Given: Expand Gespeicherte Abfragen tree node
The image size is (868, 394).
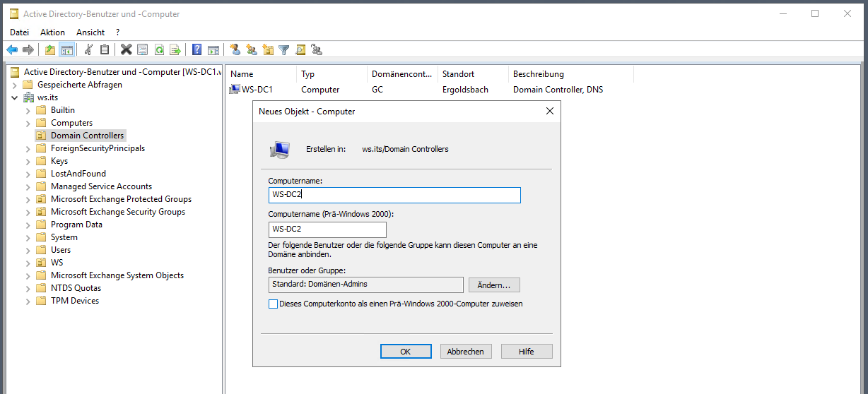Looking at the screenshot, I should (15, 85).
